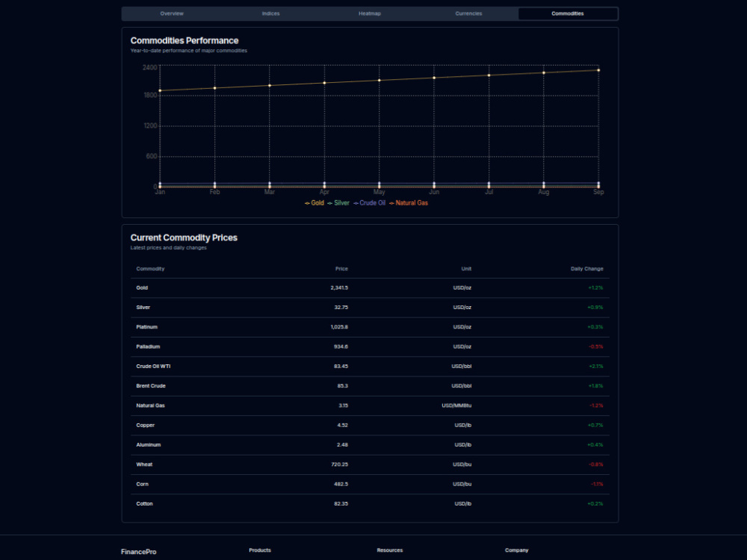Image resolution: width=747 pixels, height=560 pixels.
Task: Click the Commodities Performance heading
Action: (x=185, y=41)
